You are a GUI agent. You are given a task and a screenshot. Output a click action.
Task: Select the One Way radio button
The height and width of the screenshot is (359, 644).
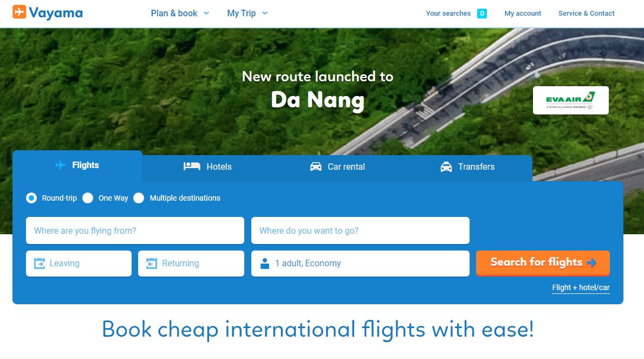click(x=88, y=198)
